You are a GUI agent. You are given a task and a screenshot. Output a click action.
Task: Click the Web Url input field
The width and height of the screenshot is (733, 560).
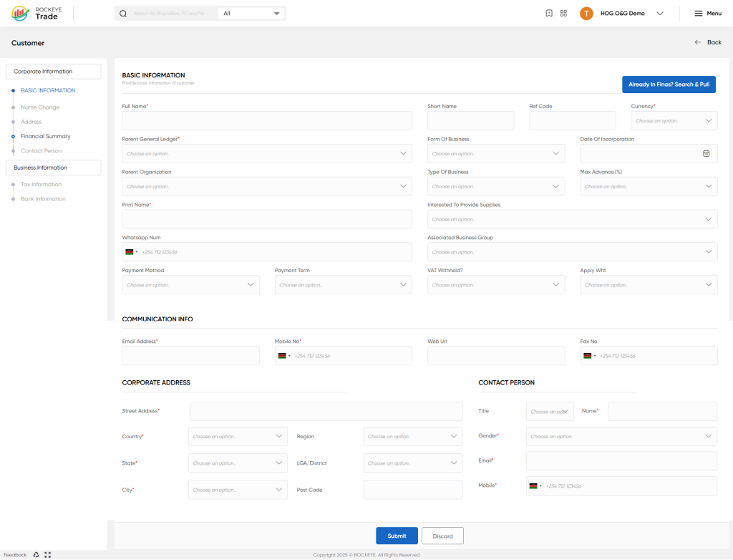(x=495, y=356)
